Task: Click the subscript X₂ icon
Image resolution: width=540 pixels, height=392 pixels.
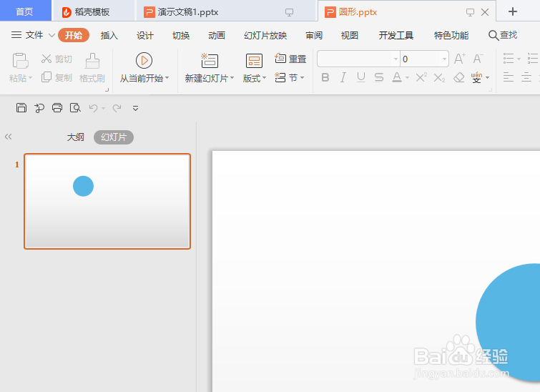Action: click(439, 77)
